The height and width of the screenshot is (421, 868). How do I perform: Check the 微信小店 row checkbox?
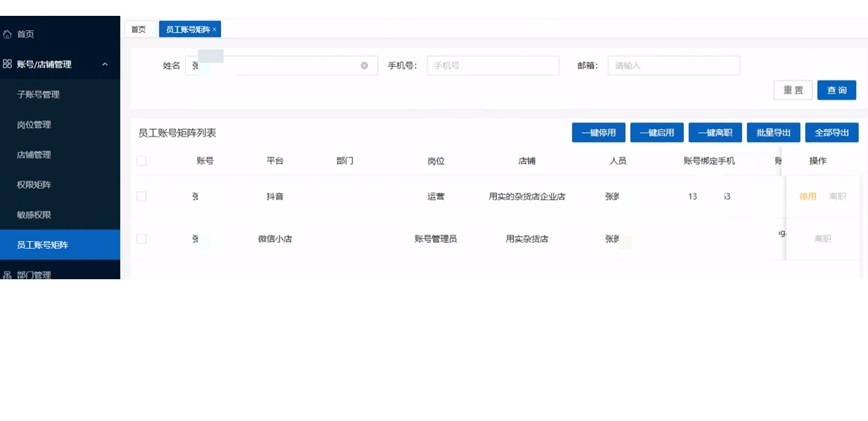click(141, 239)
